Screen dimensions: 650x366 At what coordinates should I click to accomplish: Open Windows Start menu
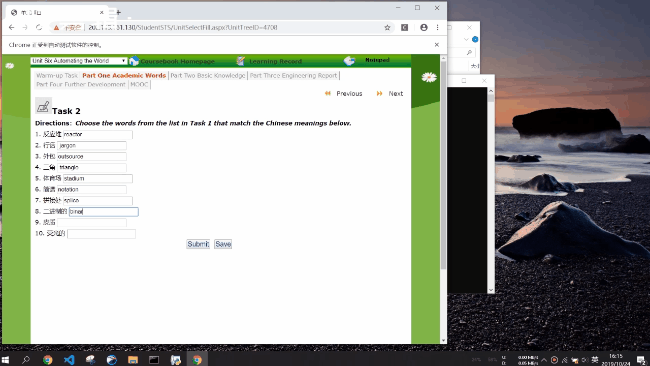pos(5,359)
